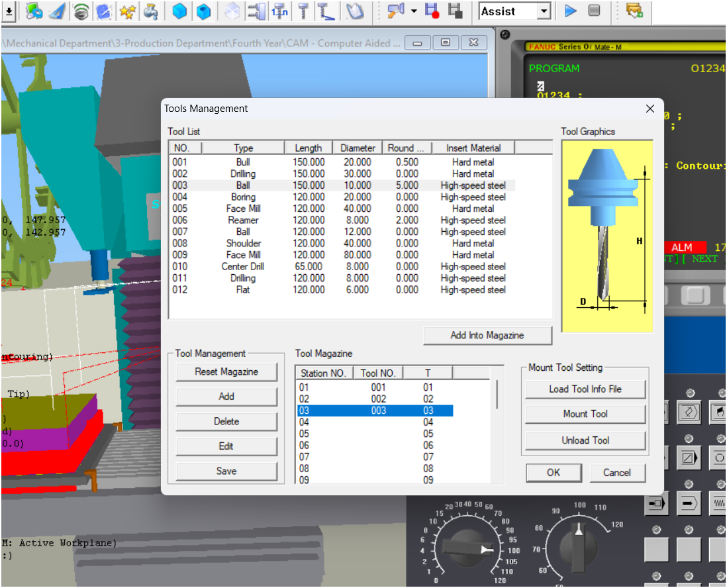This screenshot has width=727, height=588.
Task: Click the yellow star icon in toolbar
Action: pyautogui.click(x=127, y=11)
